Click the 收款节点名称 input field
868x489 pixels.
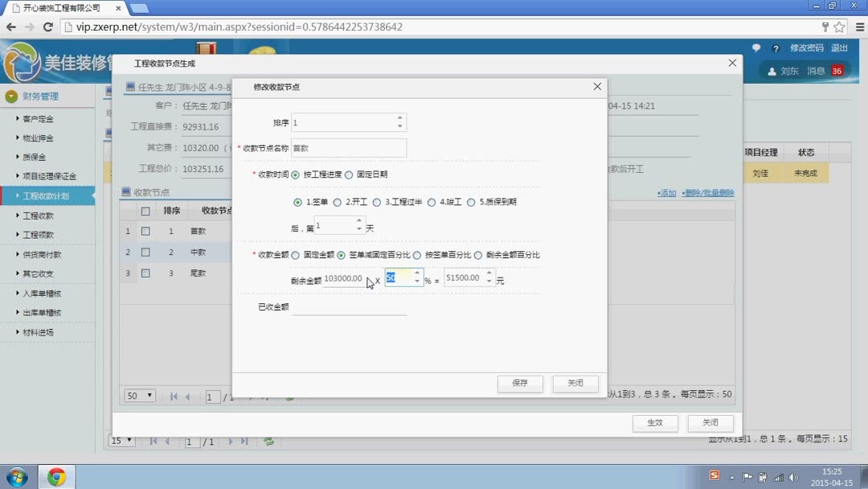point(349,148)
